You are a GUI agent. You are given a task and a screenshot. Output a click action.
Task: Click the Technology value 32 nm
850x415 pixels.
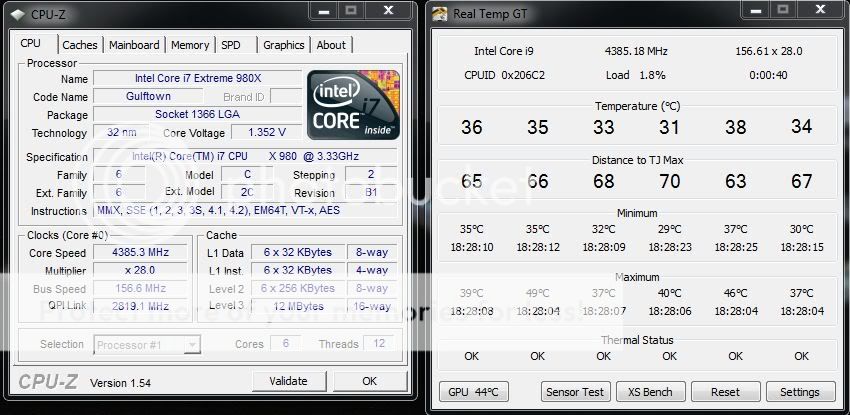coord(121,132)
